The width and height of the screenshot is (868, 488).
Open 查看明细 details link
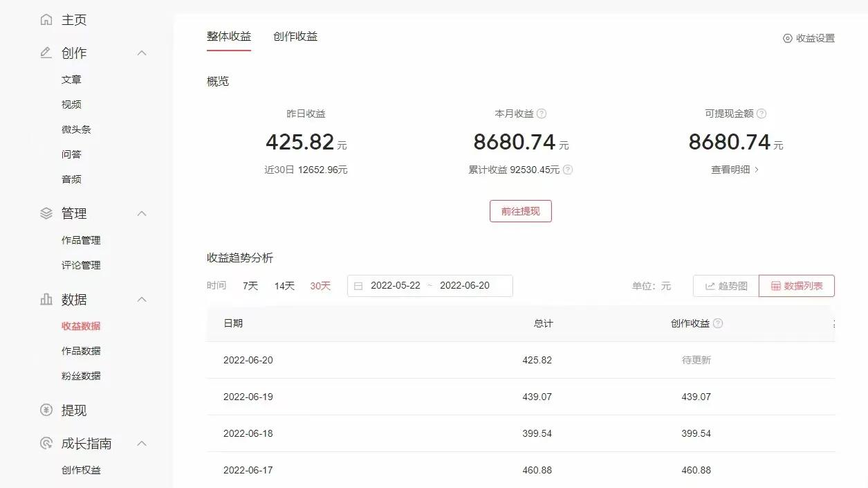click(x=734, y=169)
